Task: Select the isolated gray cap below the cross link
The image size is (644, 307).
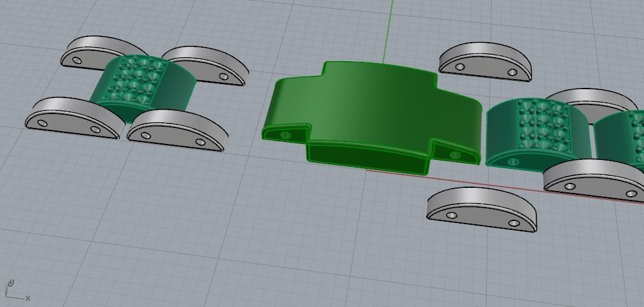Action: point(482,210)
